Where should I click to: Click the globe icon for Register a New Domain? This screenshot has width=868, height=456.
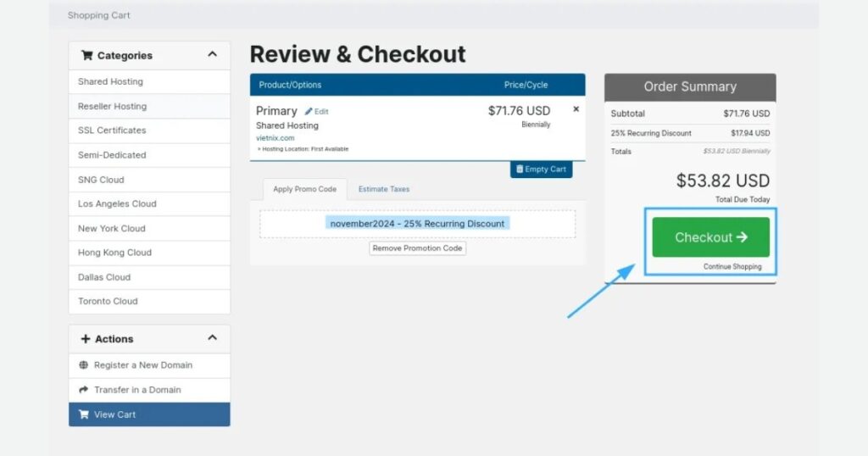(x=83, y=365)
